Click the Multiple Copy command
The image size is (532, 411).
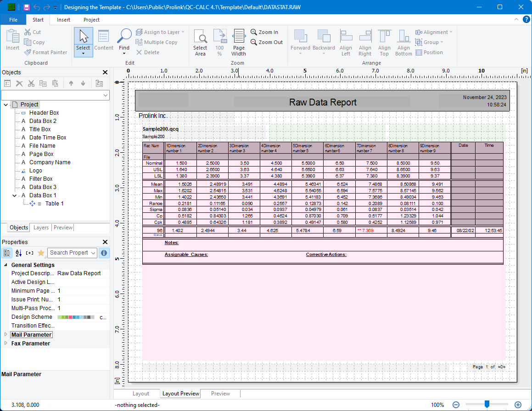click(156, 42)
